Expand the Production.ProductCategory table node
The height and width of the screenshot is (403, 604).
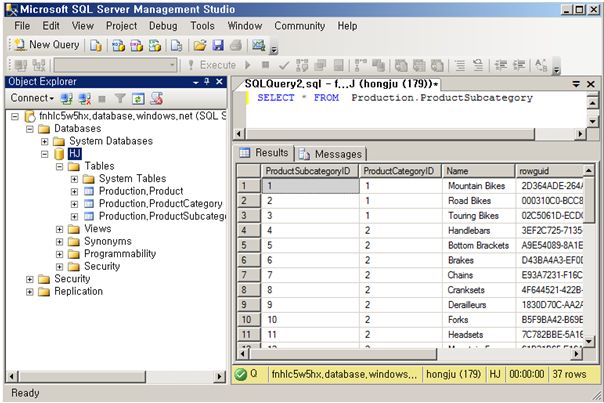click(74, 204)
